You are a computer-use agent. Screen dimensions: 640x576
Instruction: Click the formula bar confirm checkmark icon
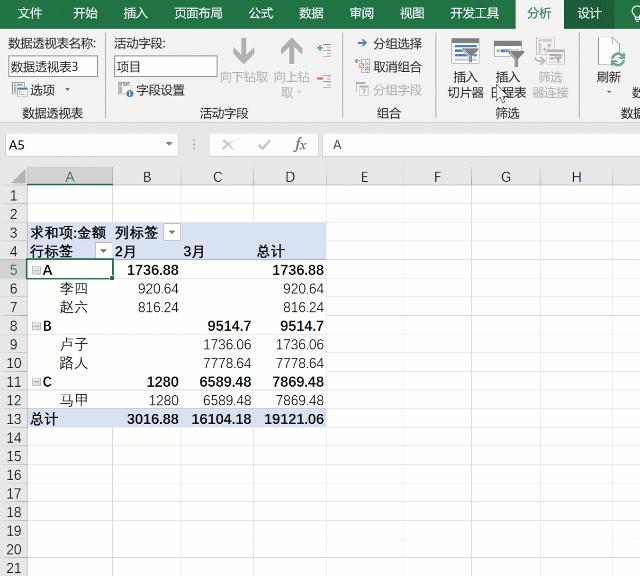[x=264, y=145]
